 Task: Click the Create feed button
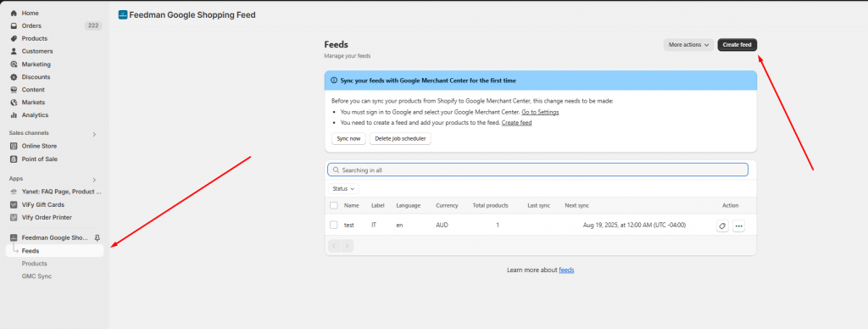click(x=737, y=45)
